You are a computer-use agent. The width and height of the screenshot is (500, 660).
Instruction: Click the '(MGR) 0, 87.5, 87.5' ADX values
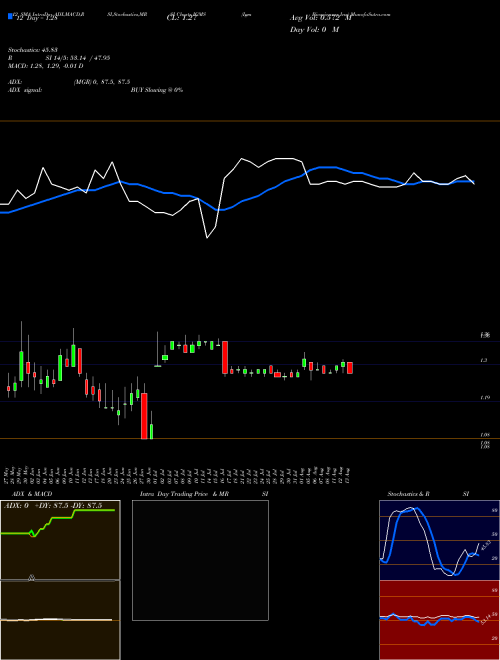coord(102,82)
